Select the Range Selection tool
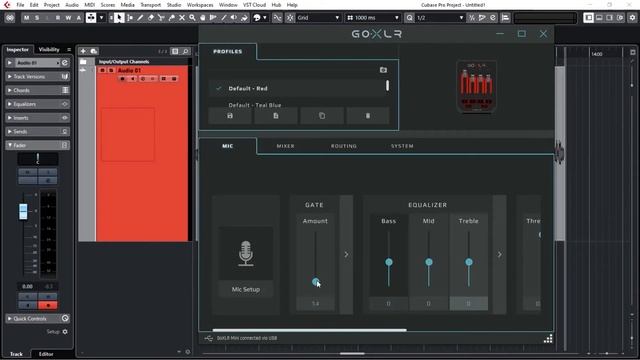640x360 pixels. (x=130, y=18)
